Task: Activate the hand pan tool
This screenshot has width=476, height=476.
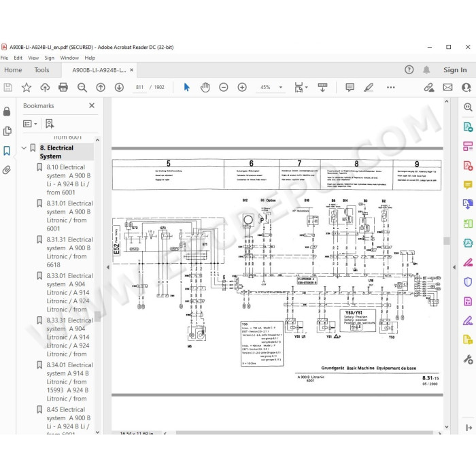Action: [x=205, y=88]
